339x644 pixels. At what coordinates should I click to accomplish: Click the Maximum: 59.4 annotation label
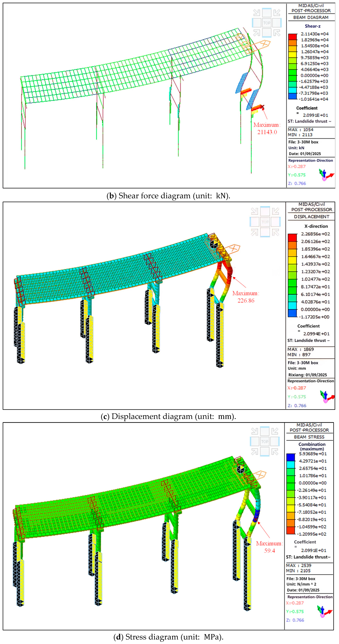(269, 547)
